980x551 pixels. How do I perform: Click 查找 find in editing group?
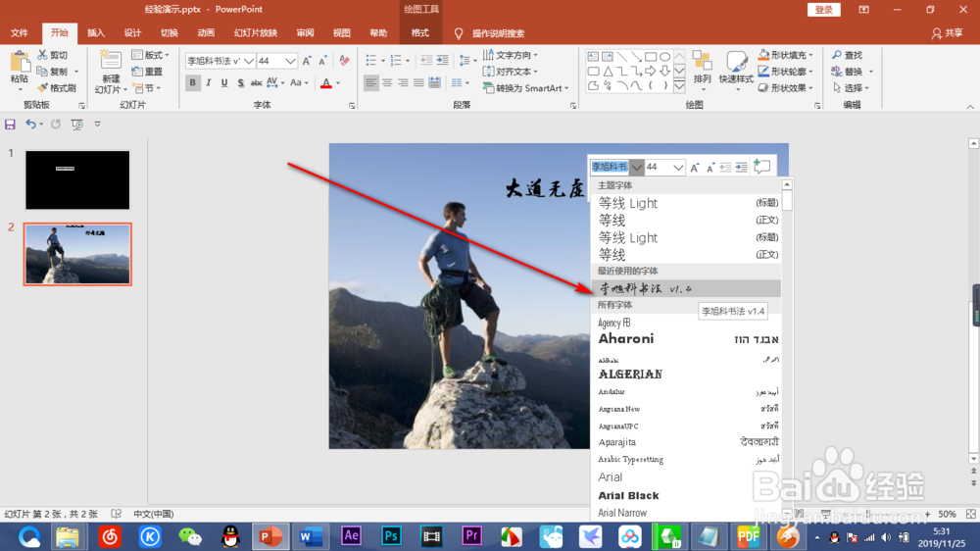[x=847, y=55]
